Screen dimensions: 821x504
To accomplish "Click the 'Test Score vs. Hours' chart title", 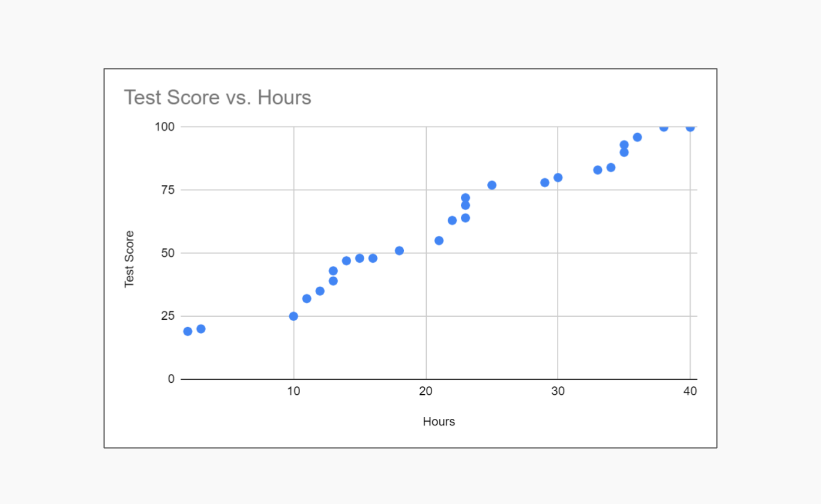I will coord(217,97).
